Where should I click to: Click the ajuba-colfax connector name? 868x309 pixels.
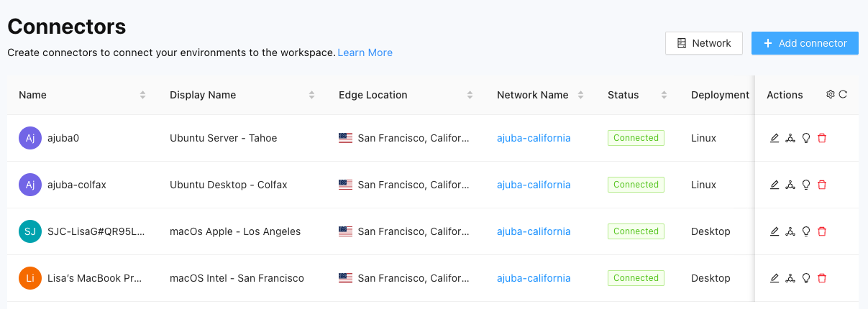77,185
